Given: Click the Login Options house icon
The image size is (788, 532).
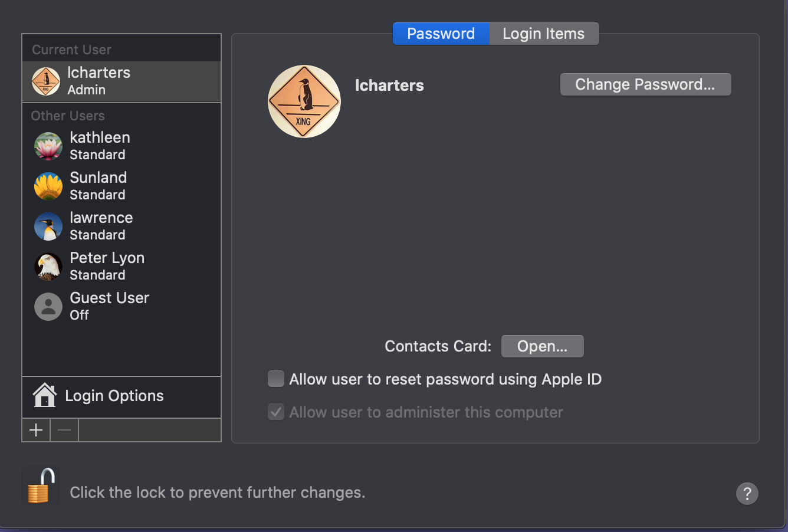Looking at the screenshot, I should (x=45, y=395).
